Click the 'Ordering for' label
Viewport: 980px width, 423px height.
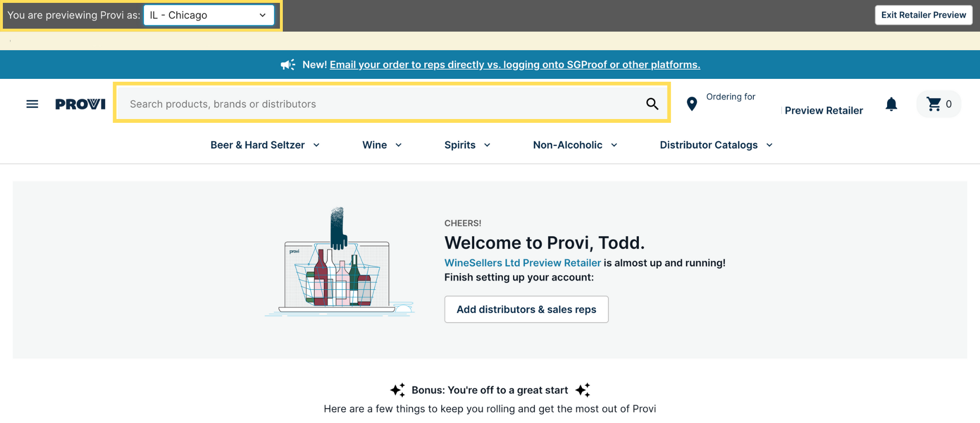[731, 97]
